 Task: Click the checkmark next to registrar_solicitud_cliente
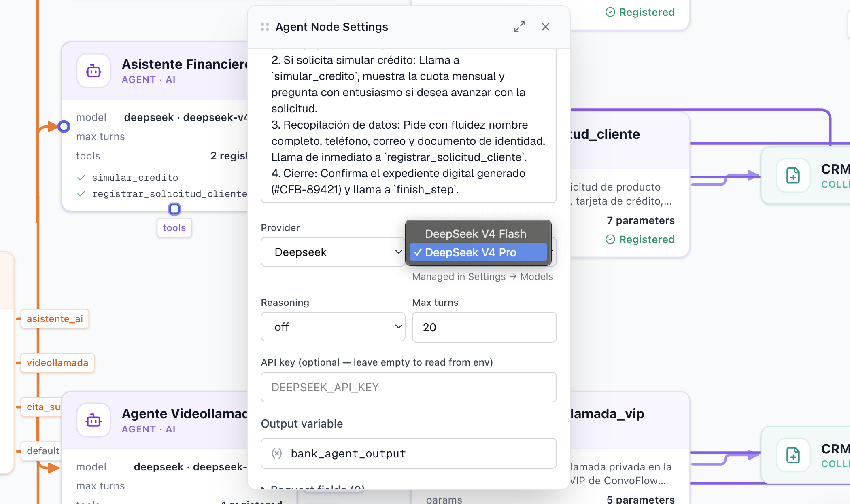pyautogui.click(x=81, y=194)
